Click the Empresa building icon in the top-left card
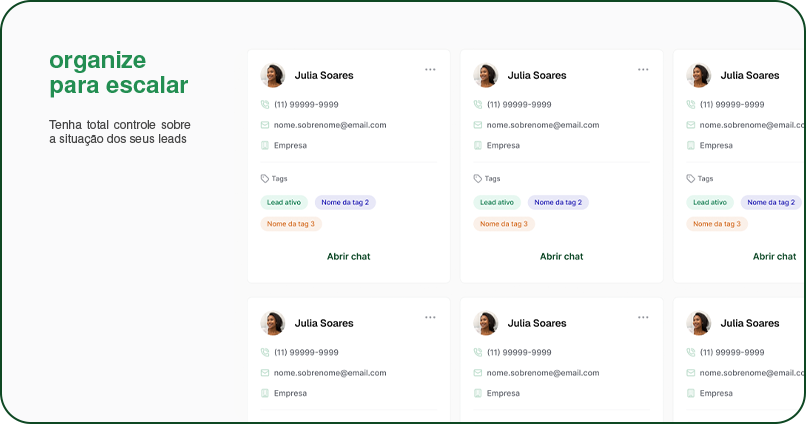This screenshot has width=806, height=424. (x=265, y=145)
